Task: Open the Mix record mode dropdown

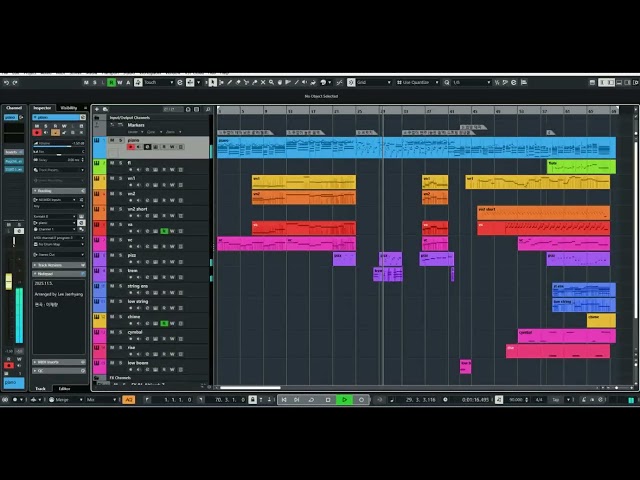Action: (101, 400)
